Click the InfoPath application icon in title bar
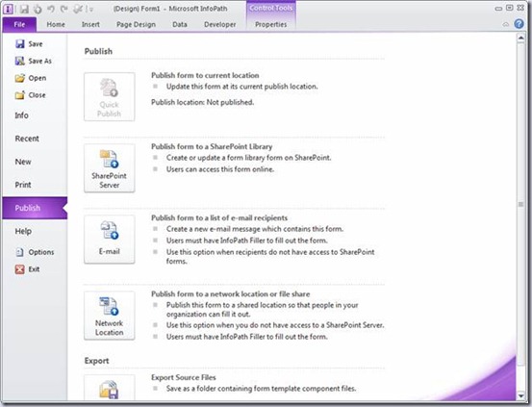 click(x=8, y=9)
